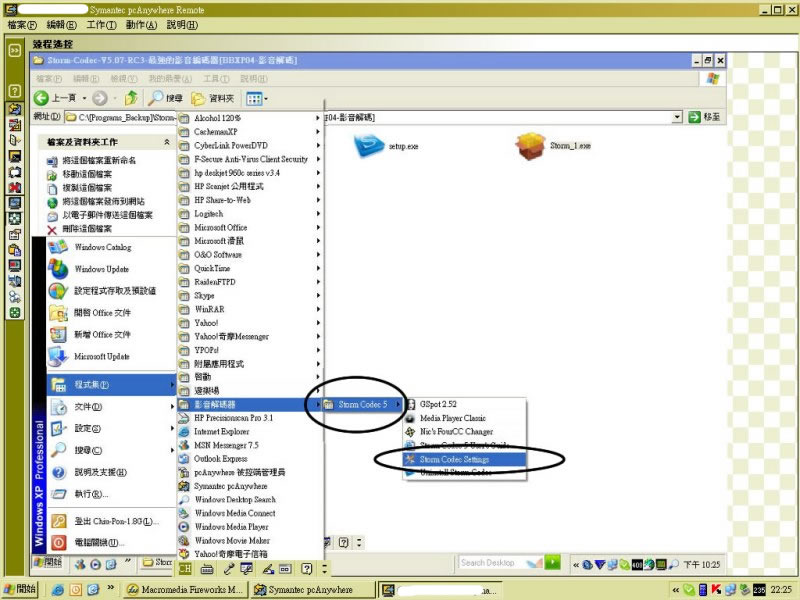
Task: Click remote desktop 開始 Start button
Action: (x=47, y=562)
